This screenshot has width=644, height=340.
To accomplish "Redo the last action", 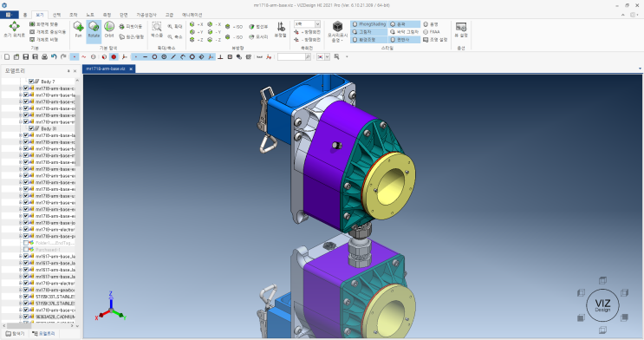I will [63, 56].
